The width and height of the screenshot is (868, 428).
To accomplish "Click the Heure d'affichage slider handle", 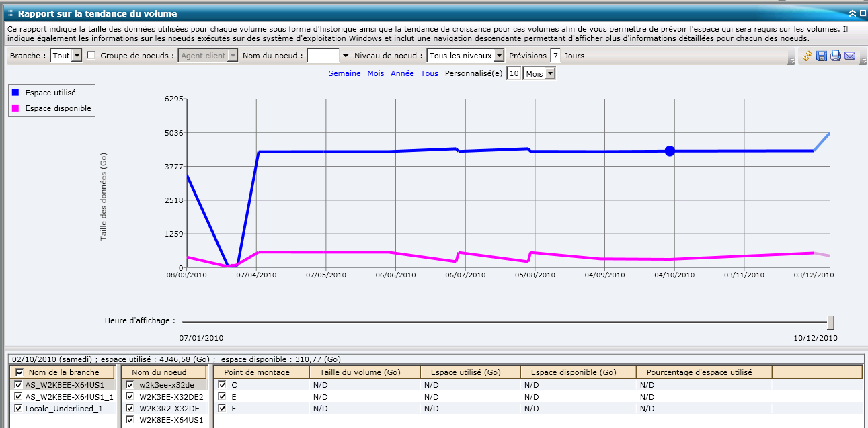I will coord(831,322).
